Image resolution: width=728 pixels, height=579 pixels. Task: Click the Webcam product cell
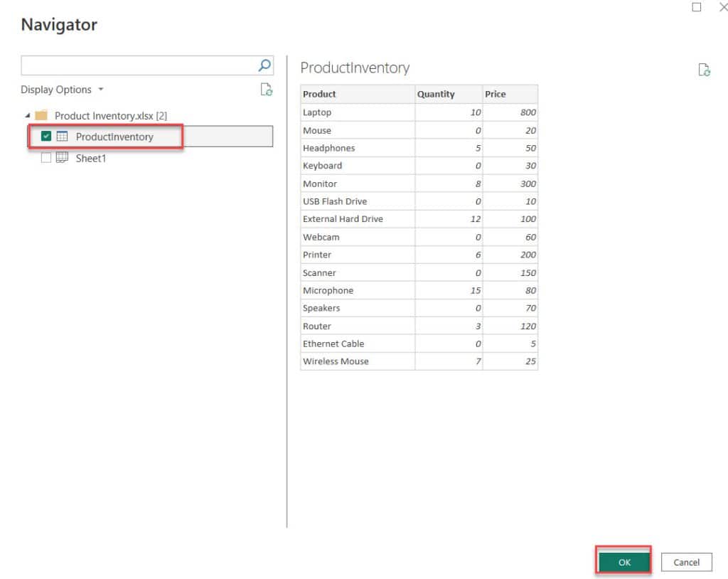click(x=358, y=237)
